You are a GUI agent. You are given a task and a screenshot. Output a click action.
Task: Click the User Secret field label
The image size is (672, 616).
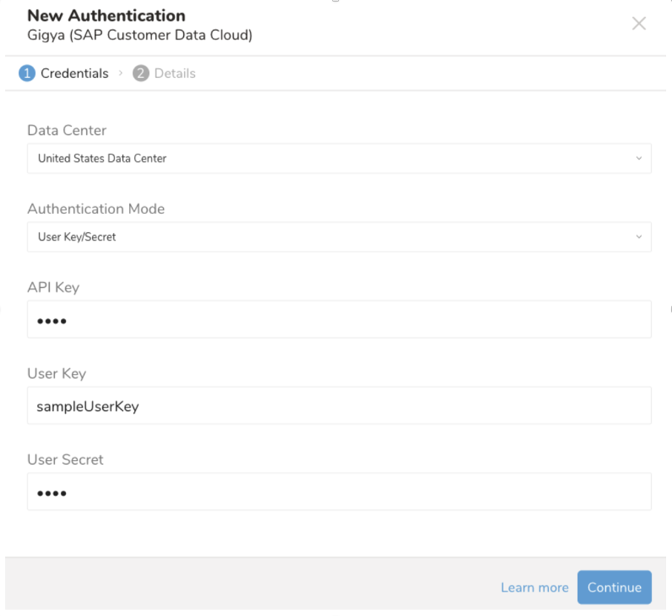click(x=65, y=459)
